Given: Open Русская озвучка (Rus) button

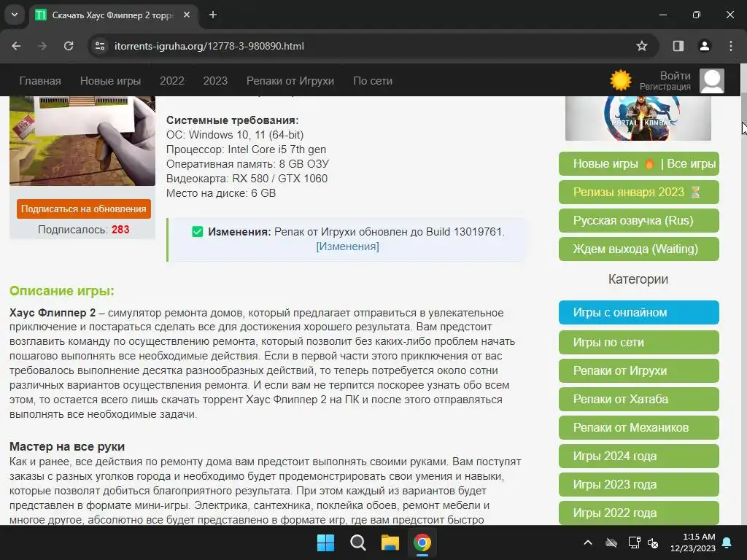Looking at the screenshot, I should (639, 220).
